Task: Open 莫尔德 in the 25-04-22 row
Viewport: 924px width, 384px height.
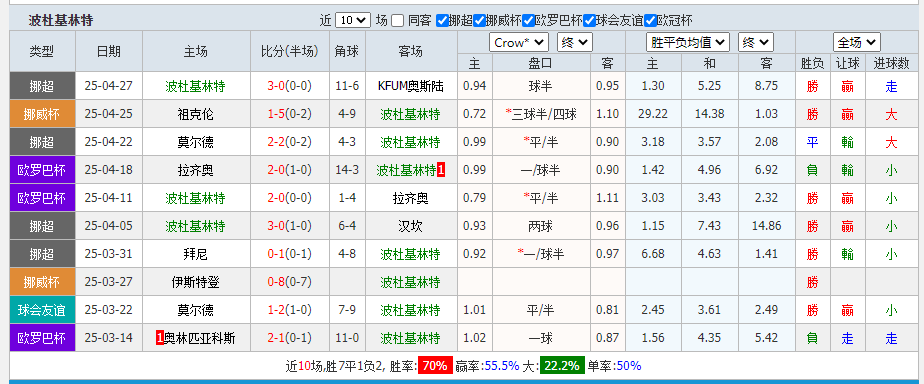Action: pos(196,143)
